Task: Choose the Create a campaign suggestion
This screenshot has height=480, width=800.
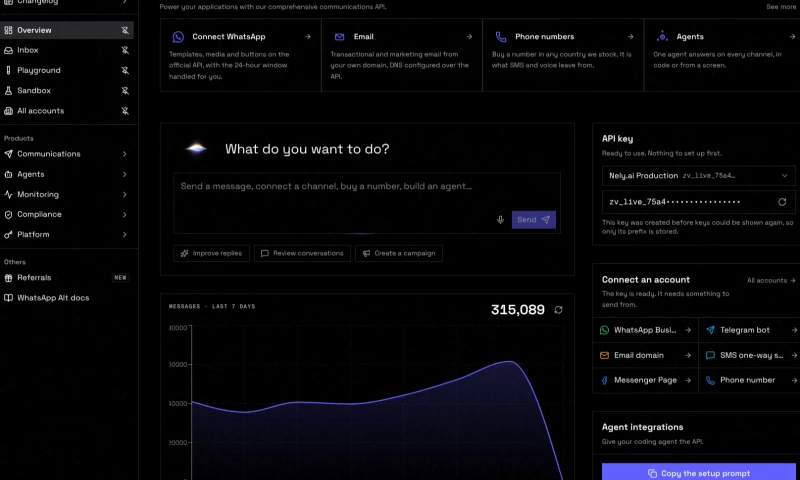Action: 399,253
